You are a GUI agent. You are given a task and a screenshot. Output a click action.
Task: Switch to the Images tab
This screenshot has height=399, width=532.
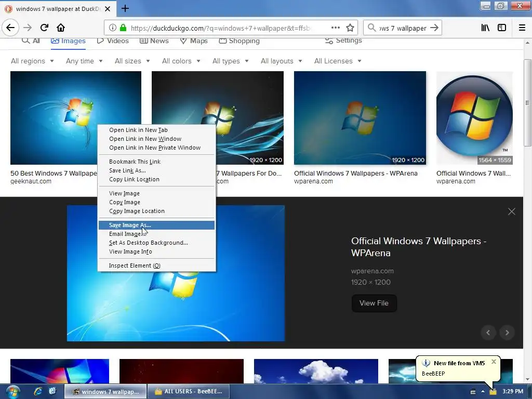(x=68, y=41)
